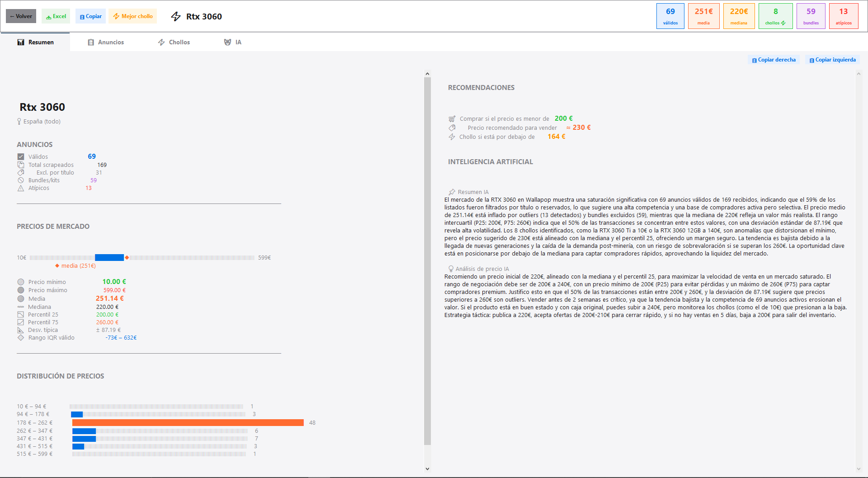This screenshot has width=868, height=478.
Task: Click the blue range segment on the price bar
Action: (x=109, y=257)
